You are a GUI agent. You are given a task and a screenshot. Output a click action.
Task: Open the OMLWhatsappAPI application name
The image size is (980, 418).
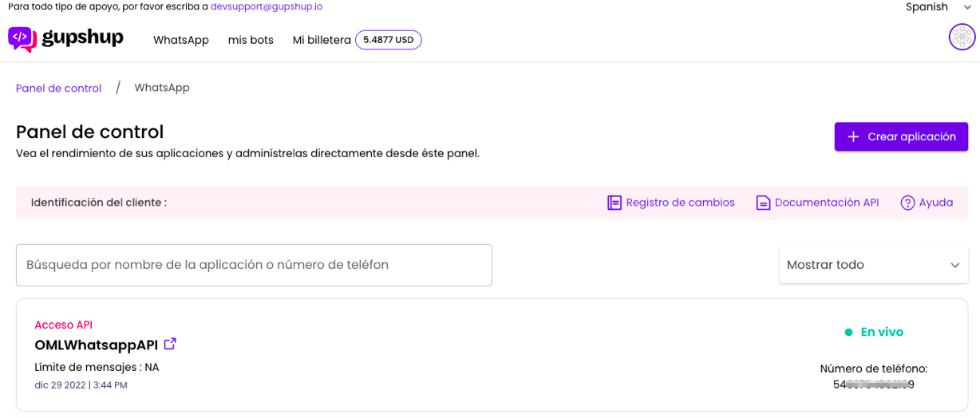point(96,345)
